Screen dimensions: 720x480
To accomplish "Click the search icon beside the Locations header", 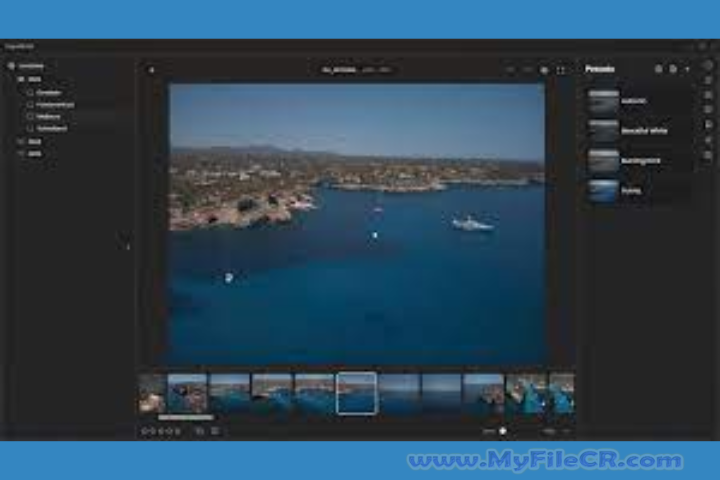I will point(11,66).
